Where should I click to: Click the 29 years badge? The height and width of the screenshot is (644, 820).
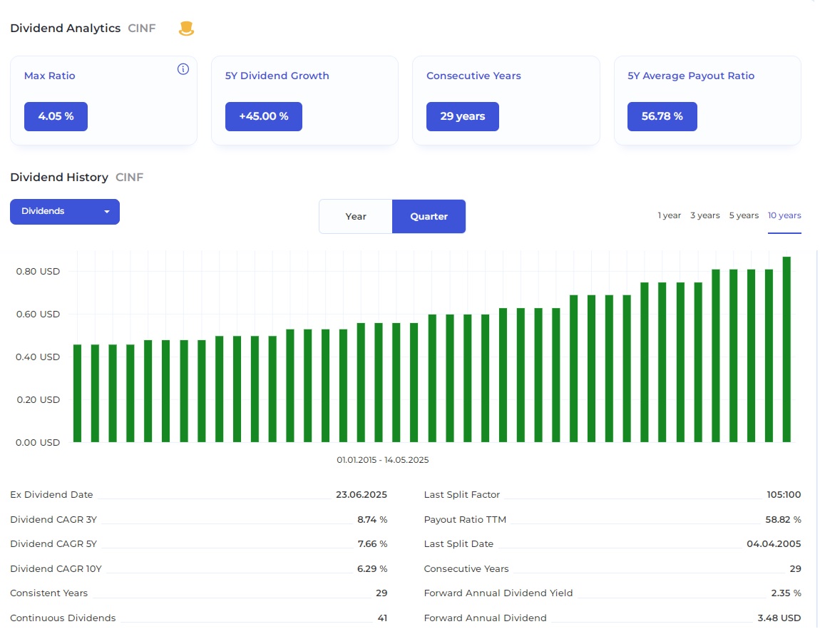[x=462, y=116]
